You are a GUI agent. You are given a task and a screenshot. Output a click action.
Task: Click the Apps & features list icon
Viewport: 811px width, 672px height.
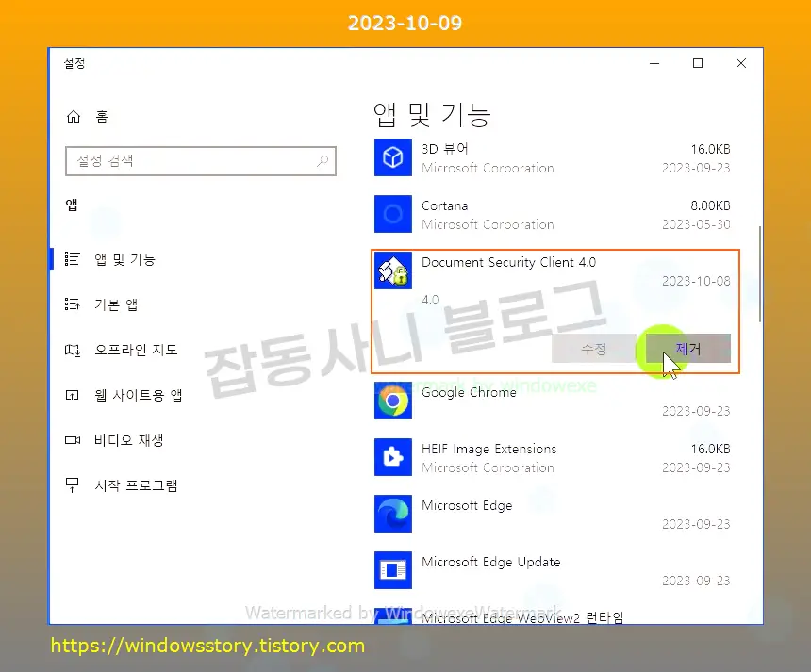click(72, 259)
